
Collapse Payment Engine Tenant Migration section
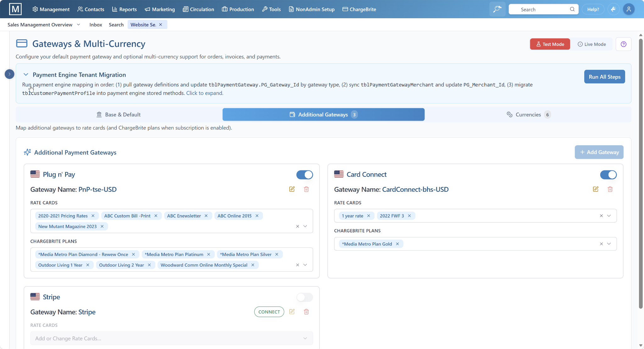click(26, 75)
